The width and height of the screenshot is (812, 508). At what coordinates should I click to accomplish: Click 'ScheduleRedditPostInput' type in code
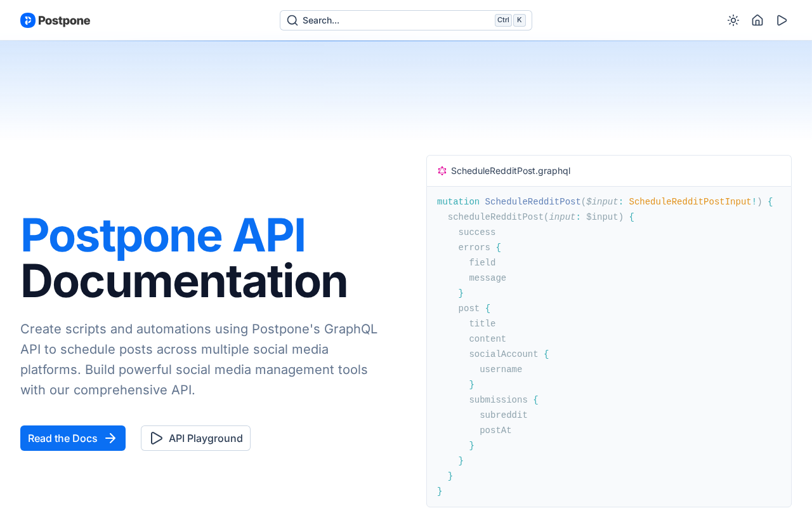click(690, 202)
